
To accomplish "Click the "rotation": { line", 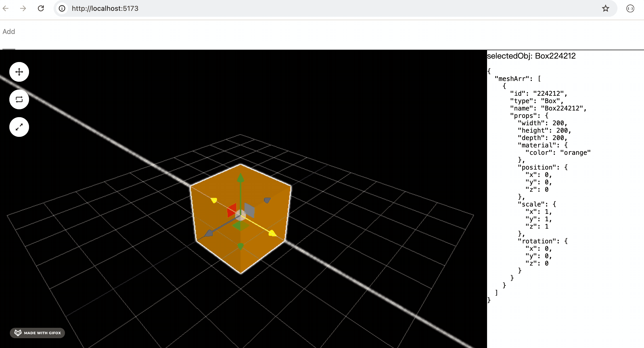I will 542,241.
